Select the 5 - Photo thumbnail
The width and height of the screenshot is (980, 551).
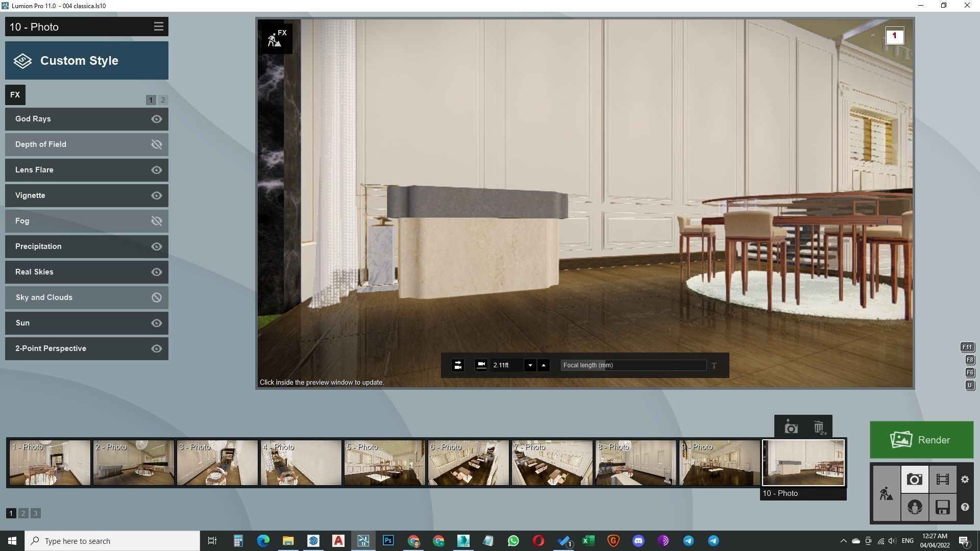pyautogui.click(x=384, y=463)
